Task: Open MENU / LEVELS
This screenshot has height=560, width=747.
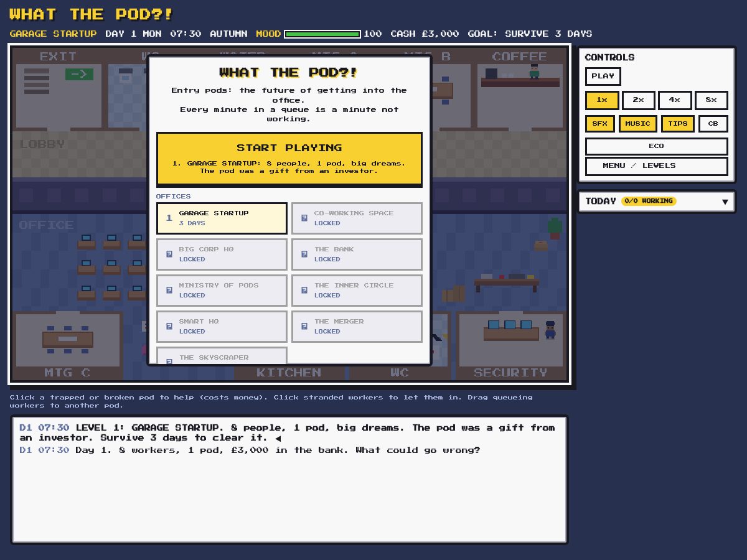Action: pos(656,166)
